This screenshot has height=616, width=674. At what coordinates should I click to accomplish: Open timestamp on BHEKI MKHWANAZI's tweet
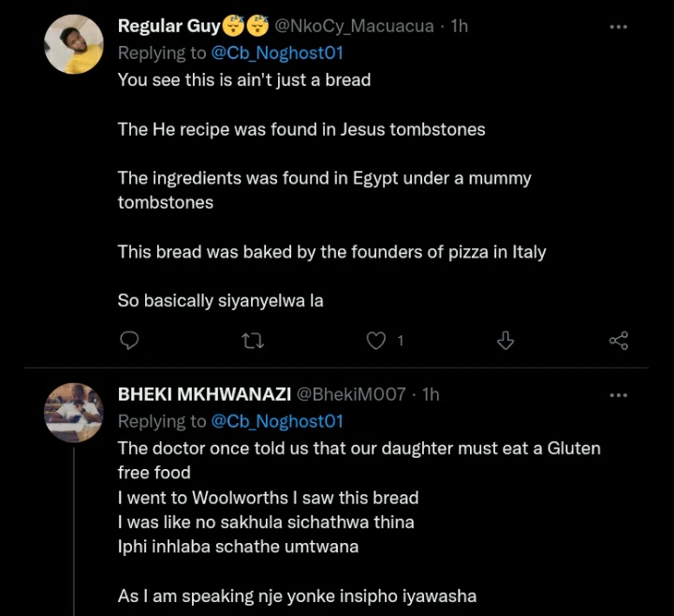pyautogui.click(x=430, y=394)
